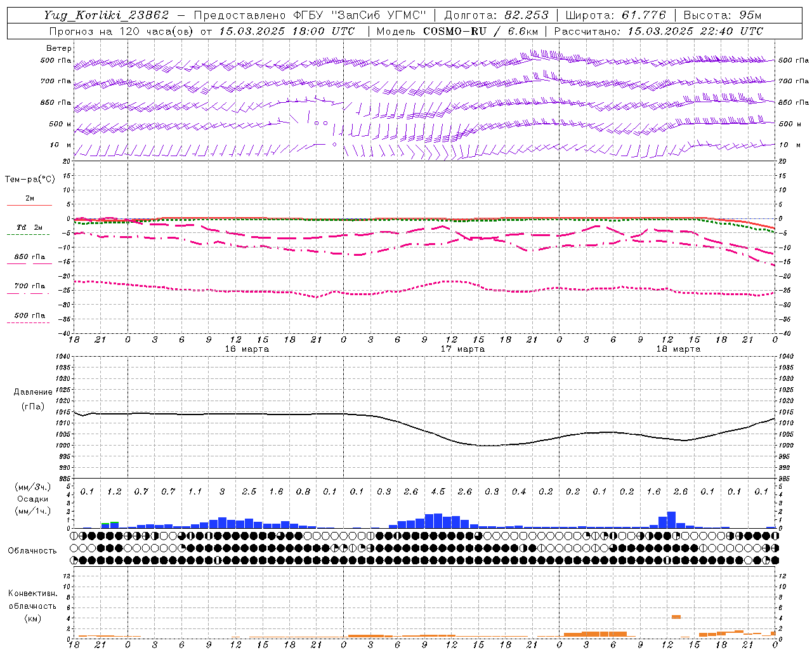Click the Облачность cloud cover label
This screenshot has height=650, width=812.
(x=32, y=551)
